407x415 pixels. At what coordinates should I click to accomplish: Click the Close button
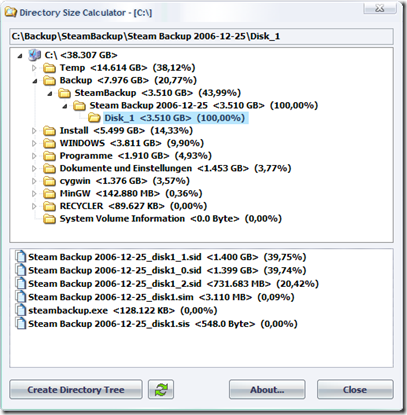point(355,389)
